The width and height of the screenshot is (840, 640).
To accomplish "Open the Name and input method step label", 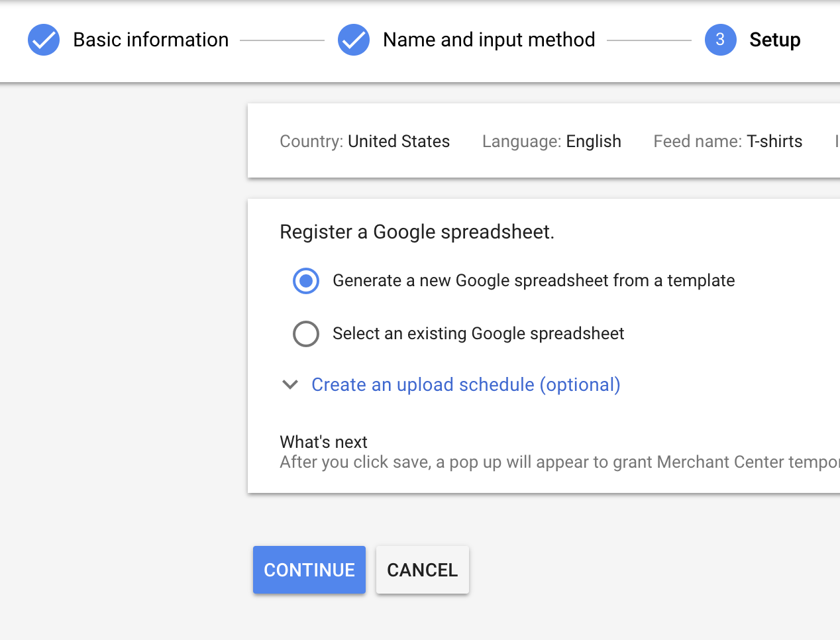I will pyautogui.click(x=489, y=40).
